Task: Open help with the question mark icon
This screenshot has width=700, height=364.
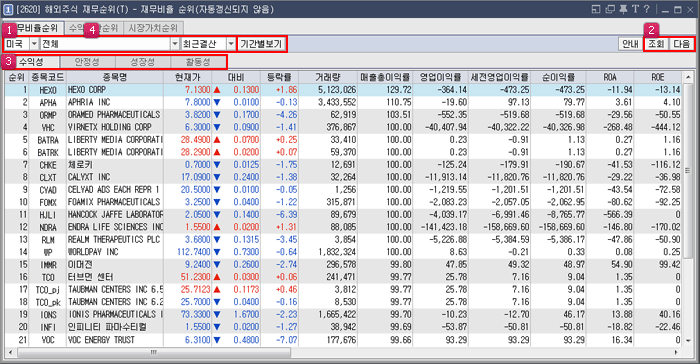Action: point(646,9)
